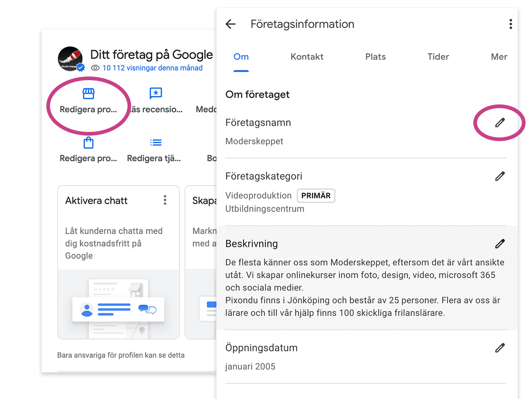Click the shopping bag icon for products
The width and height of the screenshot is (532, 399).
point(89,143)
